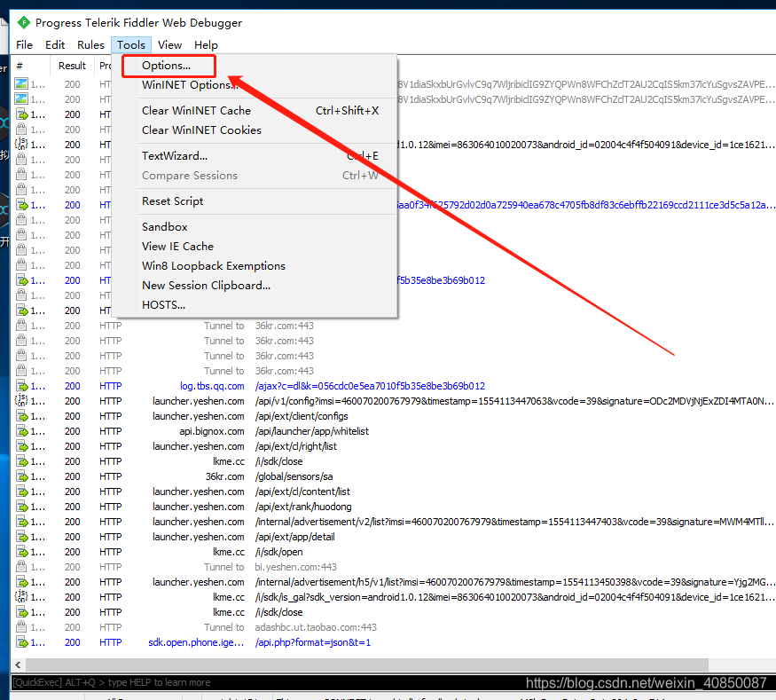
Task: Click the JS icon of the /api/v1/config row
Action: click(x=22, y=401)
